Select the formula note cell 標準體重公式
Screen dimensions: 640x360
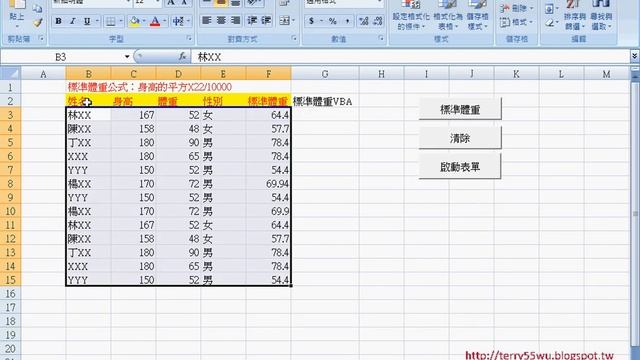click(x=149, y=87)
